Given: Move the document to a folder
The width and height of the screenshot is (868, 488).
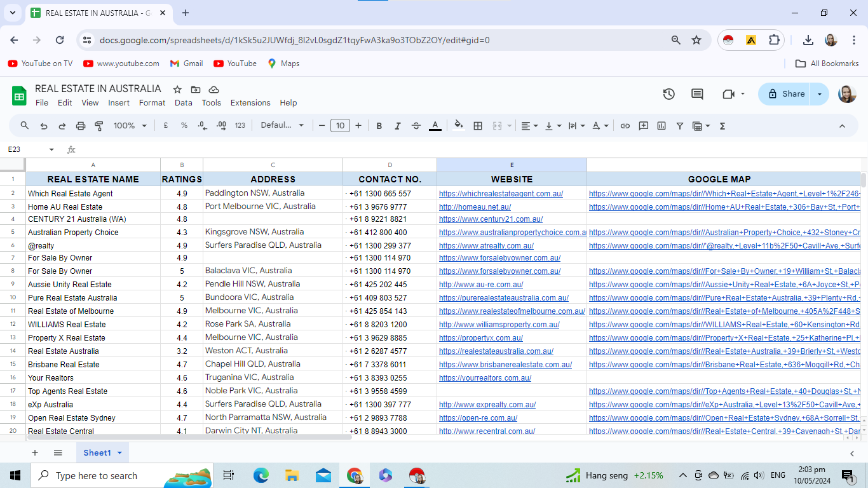Looking at the screenshot, I should tap(196, 90).
